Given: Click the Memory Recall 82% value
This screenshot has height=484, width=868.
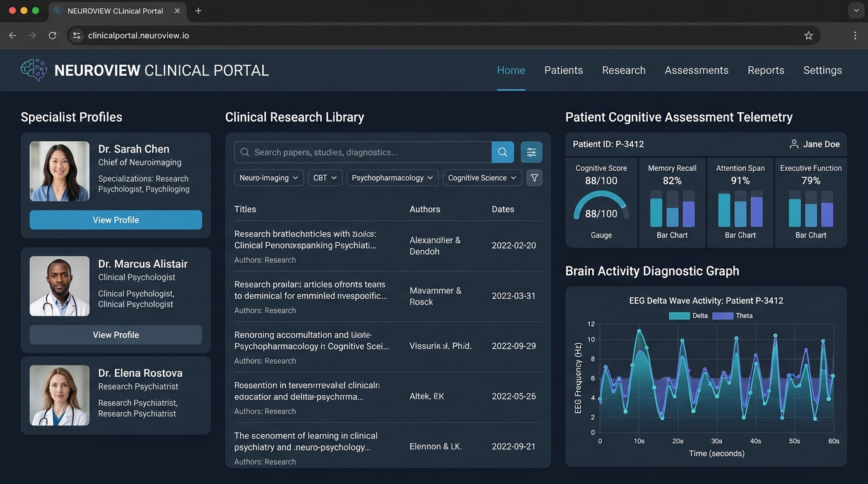Looking at the screenshot, I should click(x=672, y=181).
